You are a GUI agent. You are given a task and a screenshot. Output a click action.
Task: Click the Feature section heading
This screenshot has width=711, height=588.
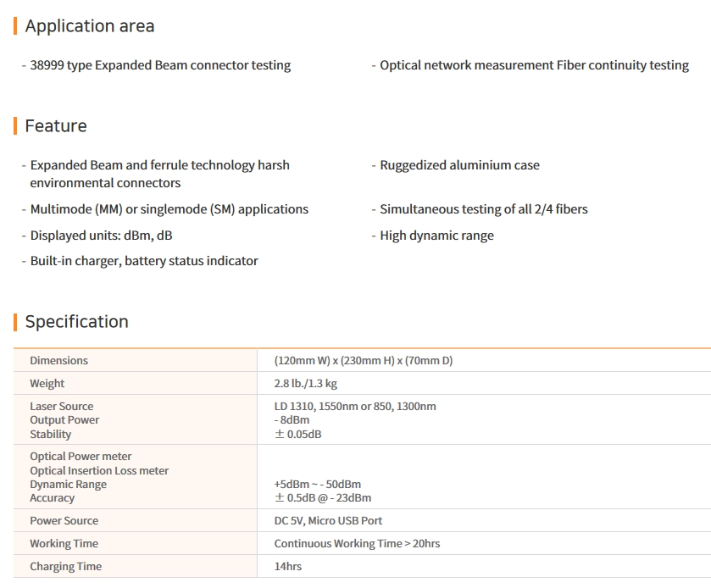click(56, 126)
